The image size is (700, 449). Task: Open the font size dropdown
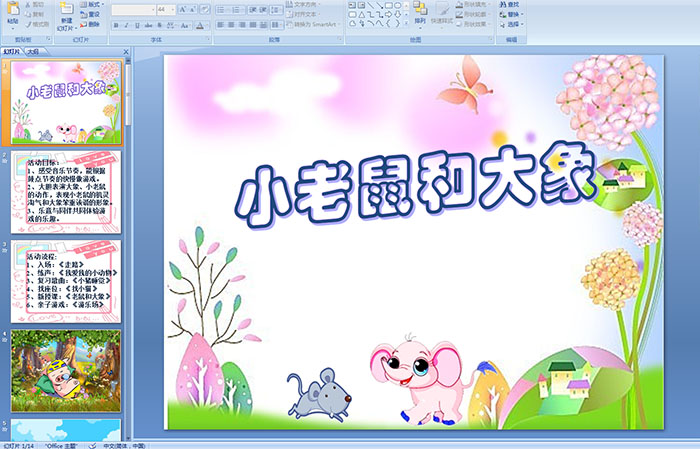tap(171, 9)
